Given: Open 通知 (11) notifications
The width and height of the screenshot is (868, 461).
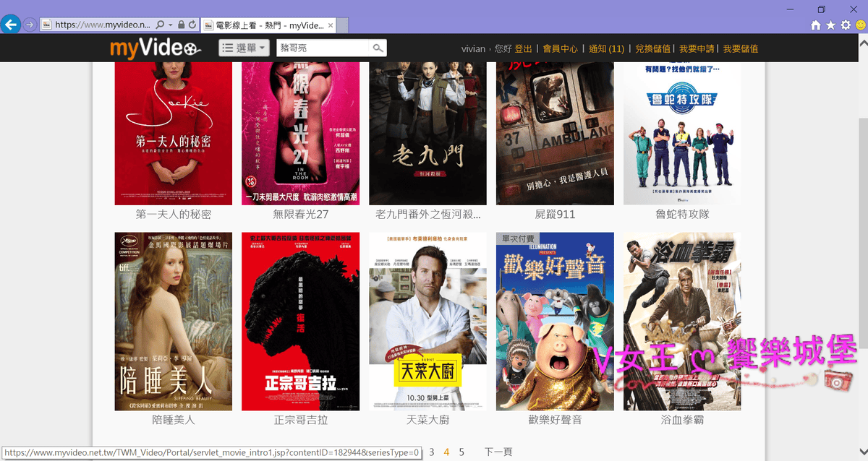Looking at the screenshot, I should click(606, 49).
